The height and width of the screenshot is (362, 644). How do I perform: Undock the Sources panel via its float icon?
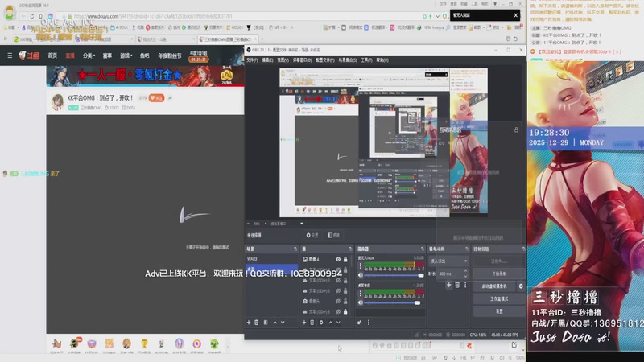click(x=350, y=249)
